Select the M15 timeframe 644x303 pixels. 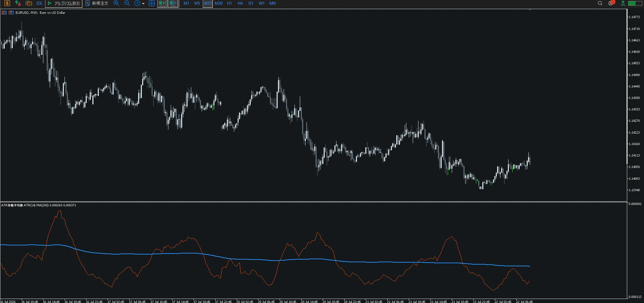click(208, 3)
